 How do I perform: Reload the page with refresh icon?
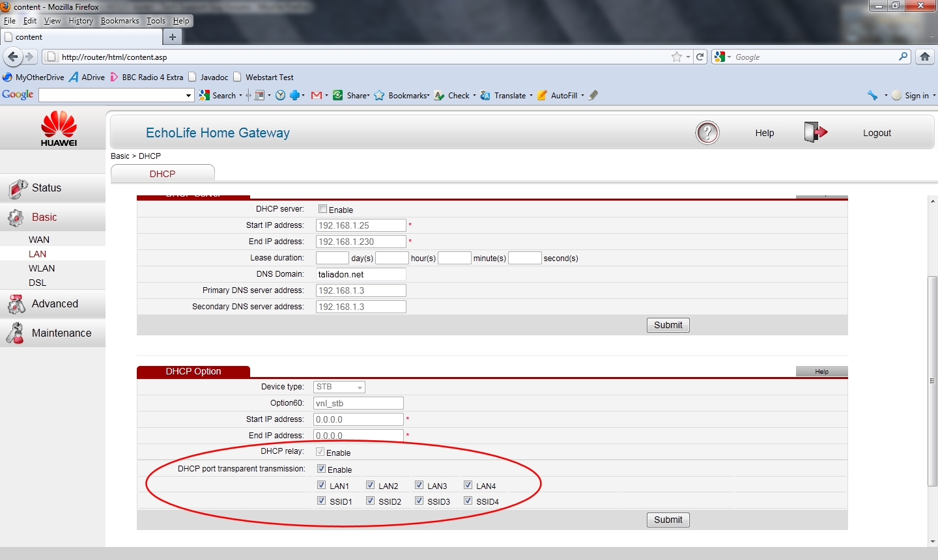click(x=700, y=57)
